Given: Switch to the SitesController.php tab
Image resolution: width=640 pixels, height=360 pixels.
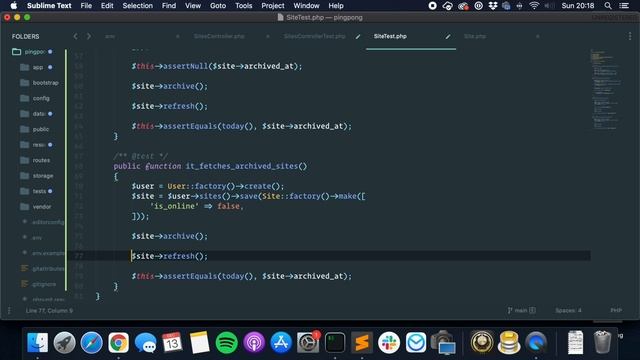Looking at the screenshot, I should click(219, 36).
